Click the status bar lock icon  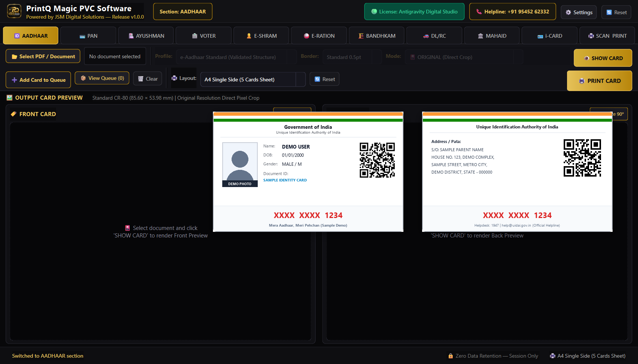pyautogui.click(x=450, y=356)
